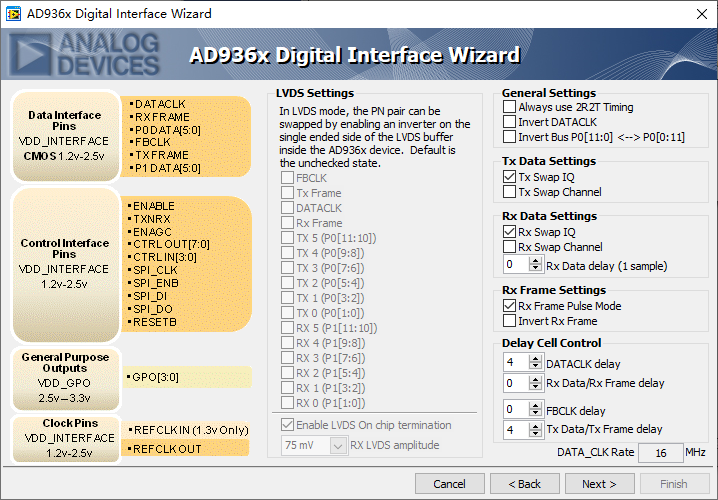Click the REFCLK IN (1.3v Only) label
718x500 pixels.
[189, 430]
